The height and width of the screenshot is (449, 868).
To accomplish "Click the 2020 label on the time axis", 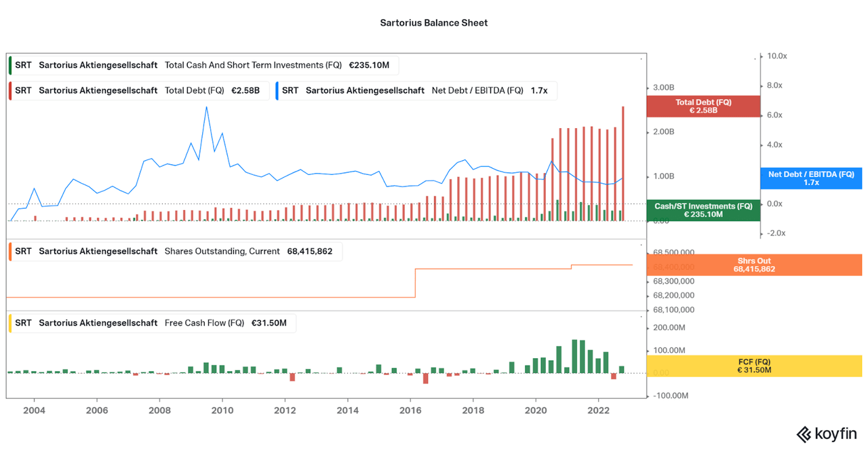I will point(536,410).
